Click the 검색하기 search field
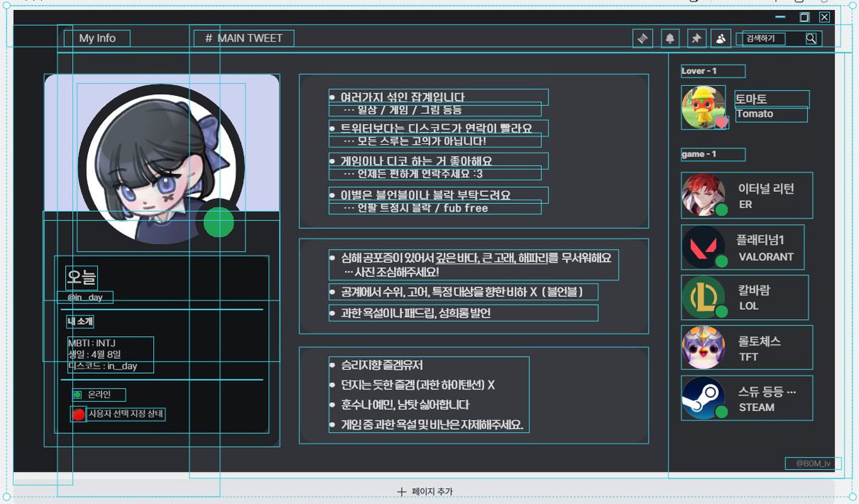Screen dimensions: 859x504 [779, 39]
